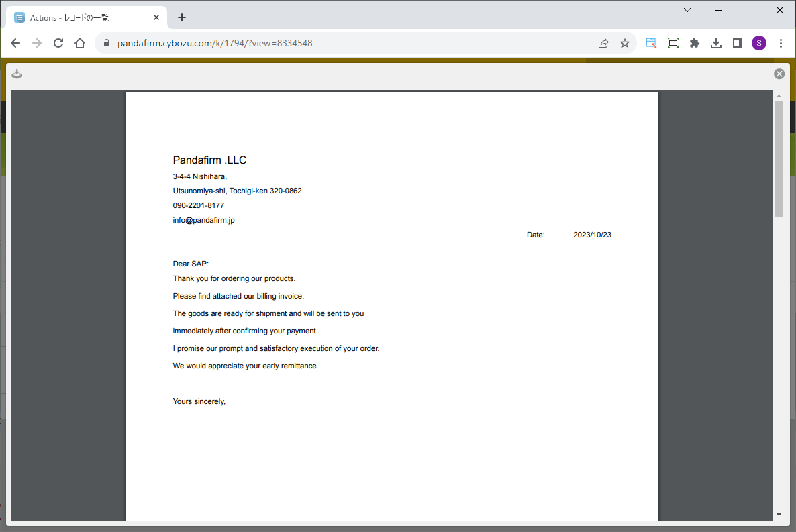796x532 pixels.
Task: Download the previewed invoice letter
Action: point(17,74)
